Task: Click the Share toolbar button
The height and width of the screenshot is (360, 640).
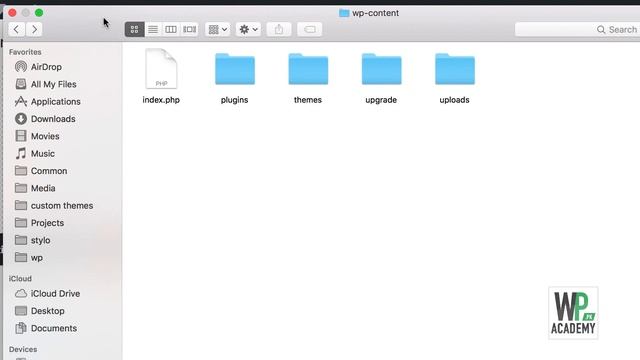Action: pos(279,29)
